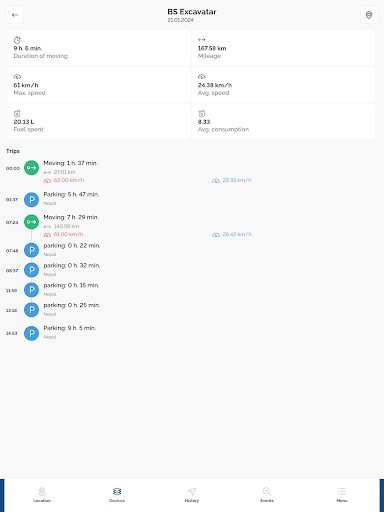Open the Events tab
The width and height of the screenshot is (384, 512).
(267, 495)
